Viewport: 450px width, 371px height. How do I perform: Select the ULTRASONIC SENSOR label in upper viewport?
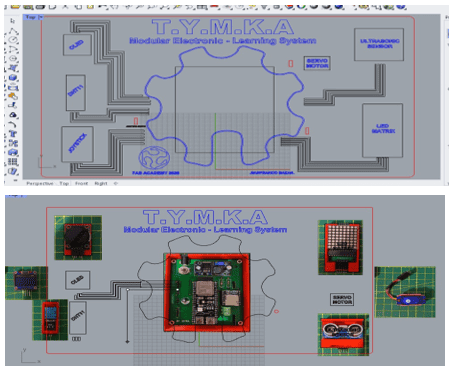coord(380,44)
